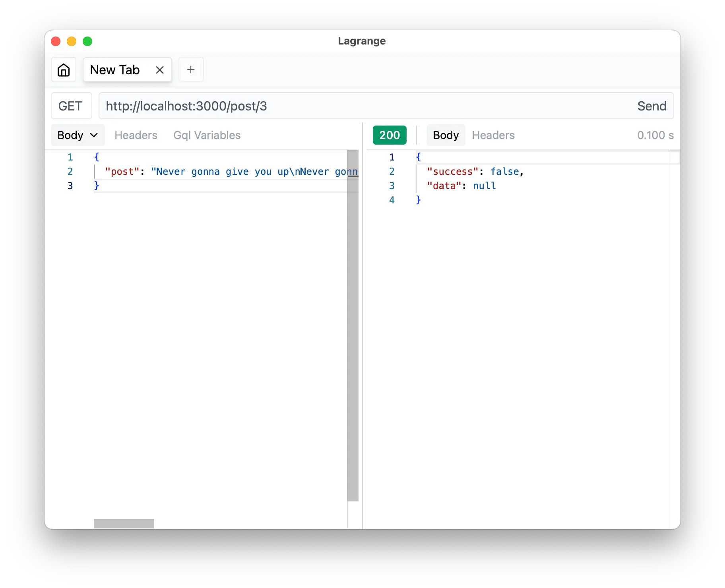Click the green maximize window button

[87, 41]
